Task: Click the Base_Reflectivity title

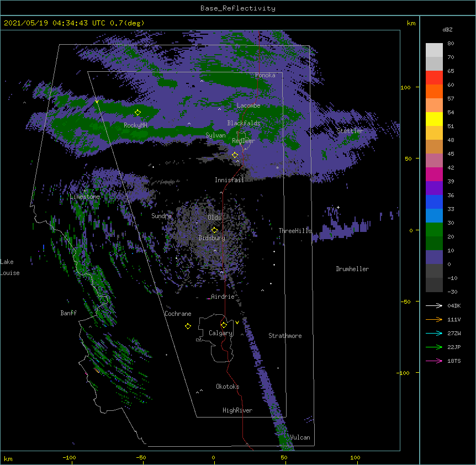Action: coord(238,8)
